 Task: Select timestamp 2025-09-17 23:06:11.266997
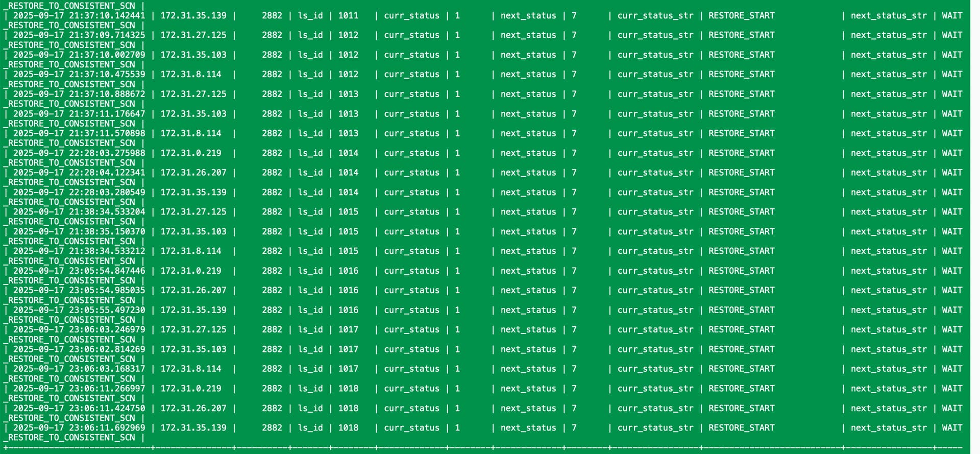79,389
